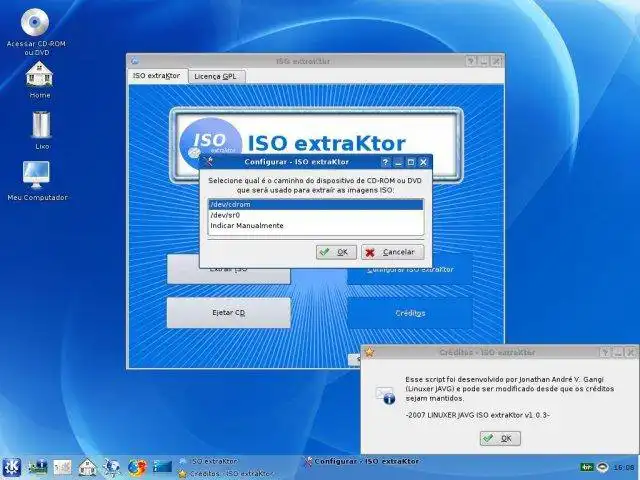Viewport: 640px width, 480px height.
Task: Click the star icon in the Créditos title bar
Action: 369,352
